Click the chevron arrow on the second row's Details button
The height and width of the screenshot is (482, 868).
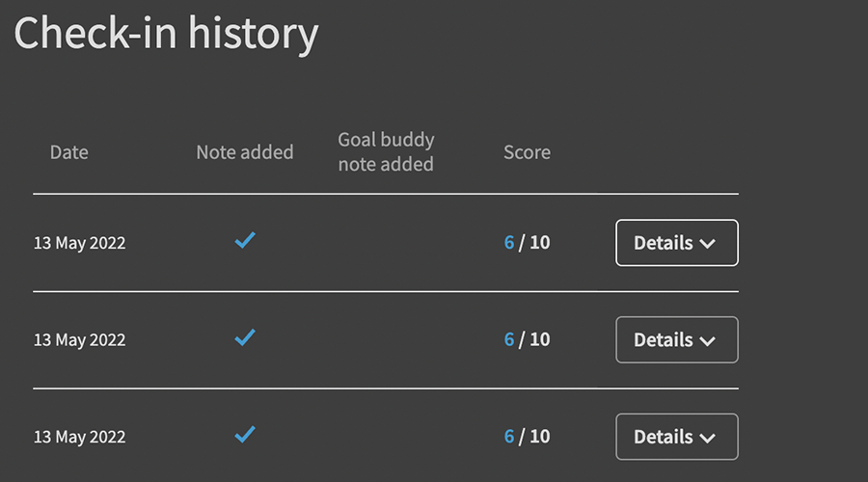(708, 341)
